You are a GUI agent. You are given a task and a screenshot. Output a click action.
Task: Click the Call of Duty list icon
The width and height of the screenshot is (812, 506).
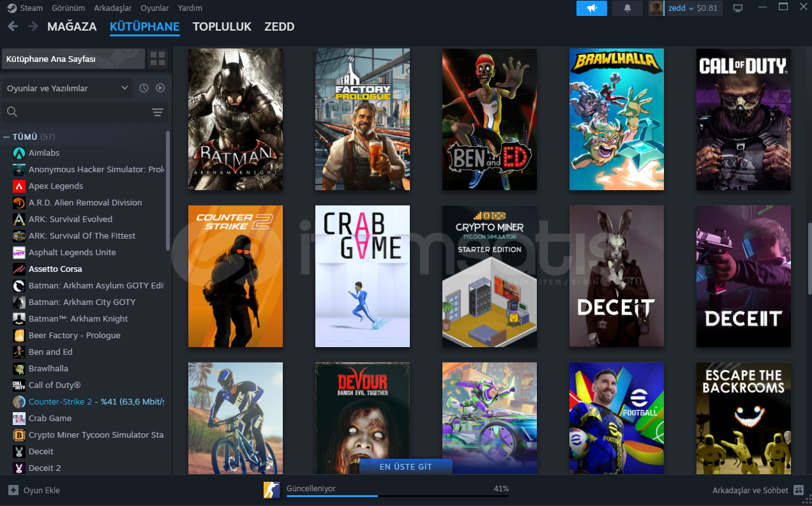pyautogui.click(x=19, y=385)
